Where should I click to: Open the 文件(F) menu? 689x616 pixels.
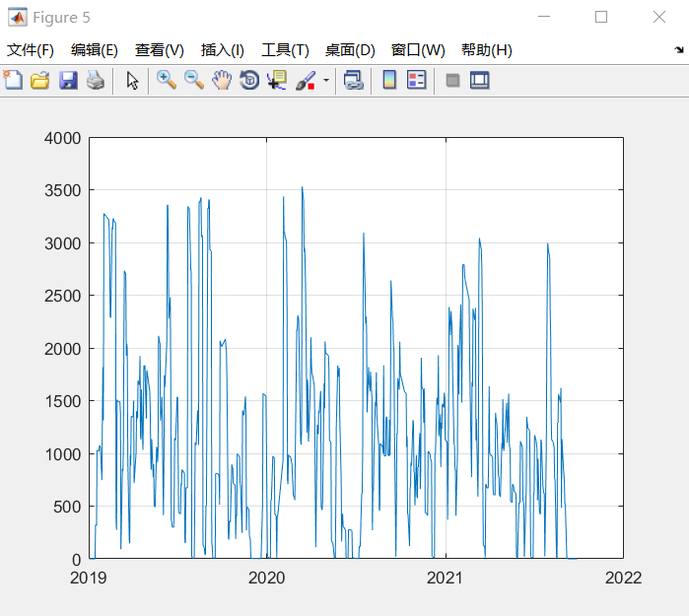[x=31, y=50]
